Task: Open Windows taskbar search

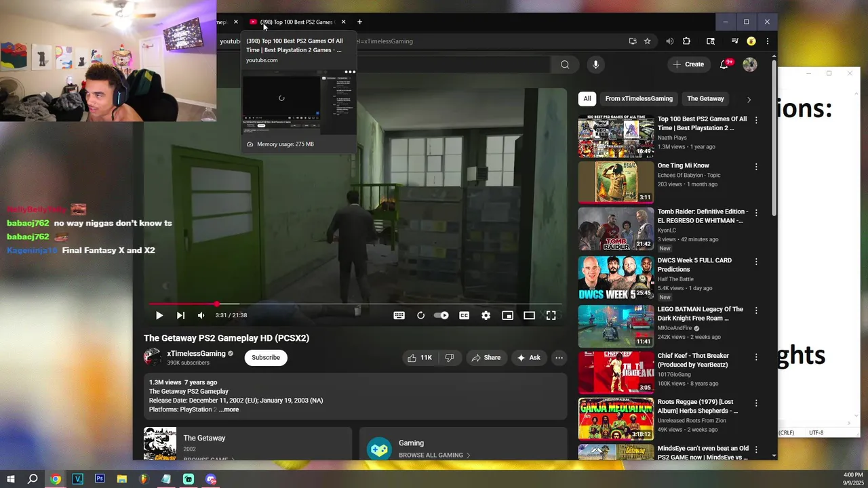Action: tap(33, 479)
